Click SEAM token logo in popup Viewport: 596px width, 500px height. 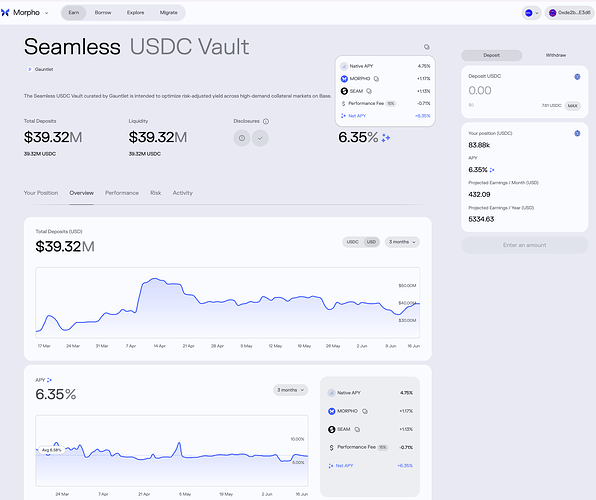(344, 91)
